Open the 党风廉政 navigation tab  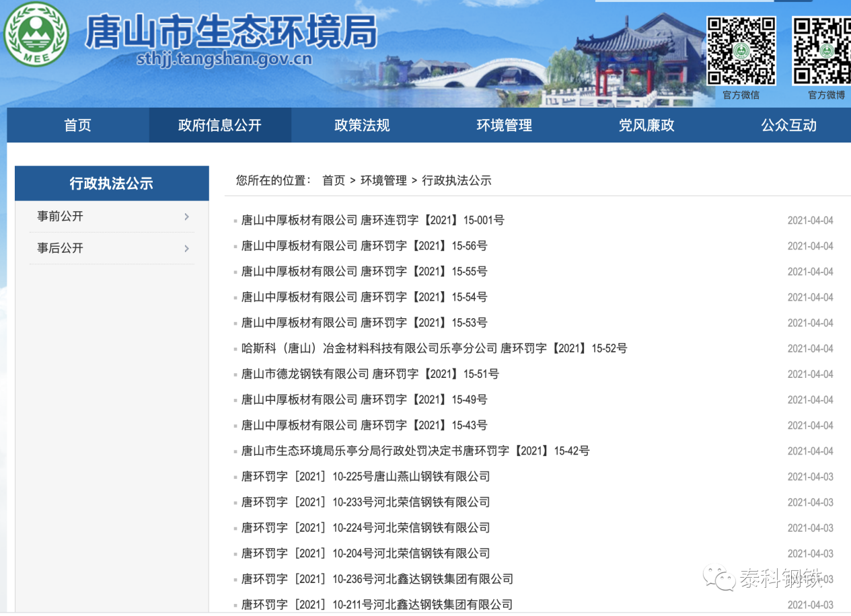[x=646, y=125]
